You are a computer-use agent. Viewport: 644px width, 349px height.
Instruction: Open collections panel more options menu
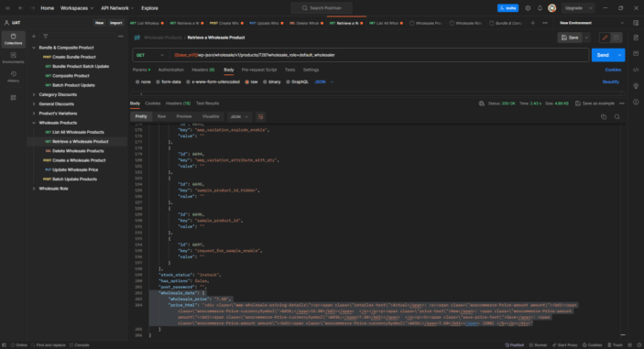(x=120, y=36)
